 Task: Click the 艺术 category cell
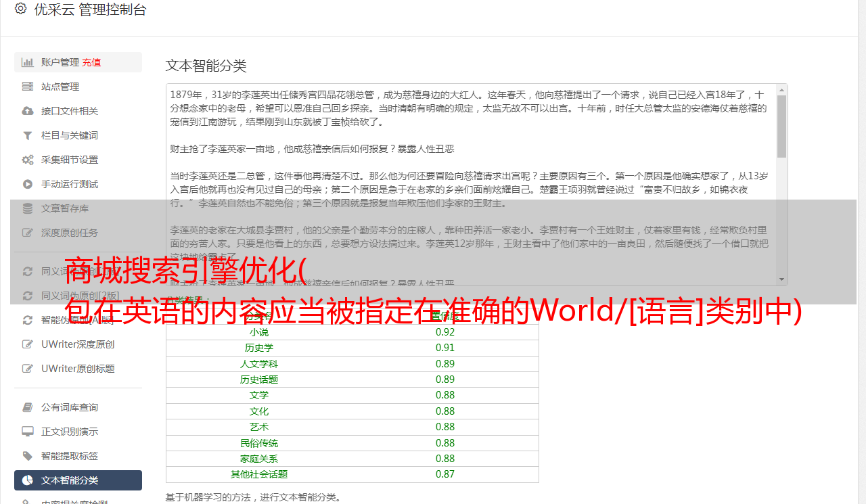[x=258, y=427]
